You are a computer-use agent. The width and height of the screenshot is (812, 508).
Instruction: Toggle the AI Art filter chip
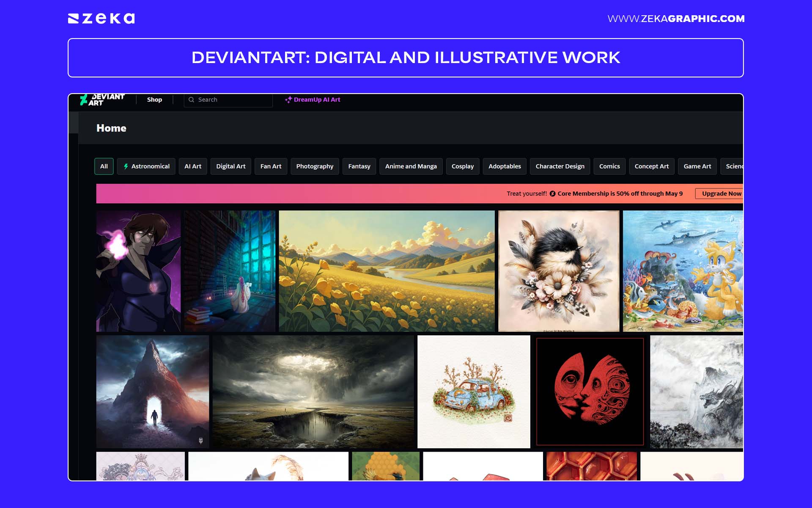pyautogui.click(x=193, y=166)
